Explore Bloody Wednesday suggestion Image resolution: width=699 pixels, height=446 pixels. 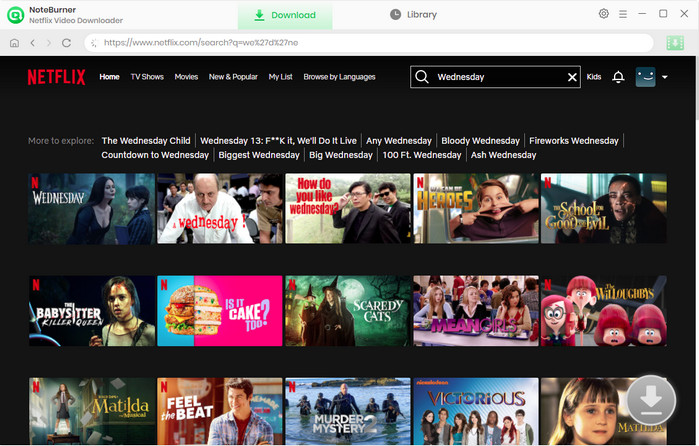(481, 140)
